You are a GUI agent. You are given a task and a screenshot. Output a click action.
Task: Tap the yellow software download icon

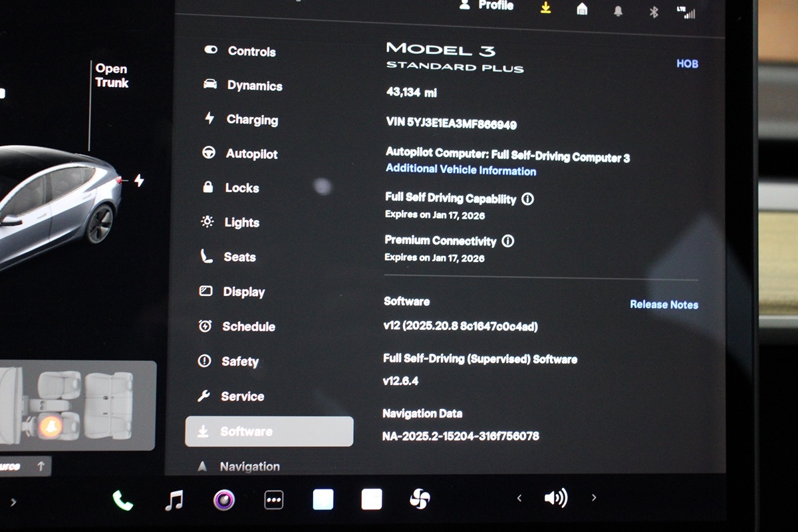(545, 8)
